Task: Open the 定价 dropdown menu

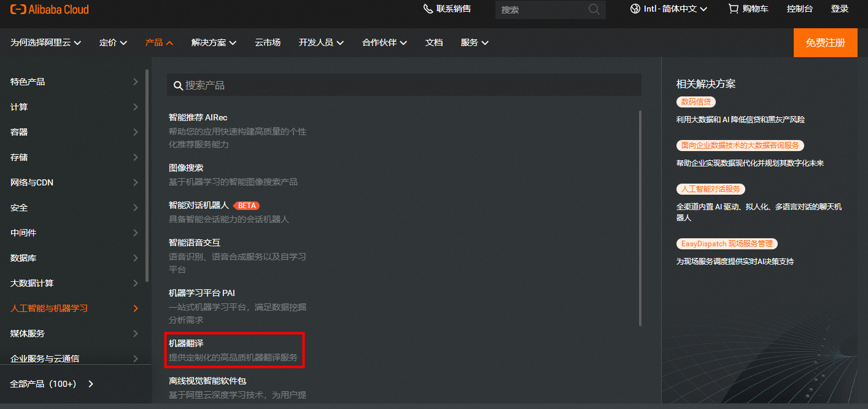Action: tap(114, 42)
